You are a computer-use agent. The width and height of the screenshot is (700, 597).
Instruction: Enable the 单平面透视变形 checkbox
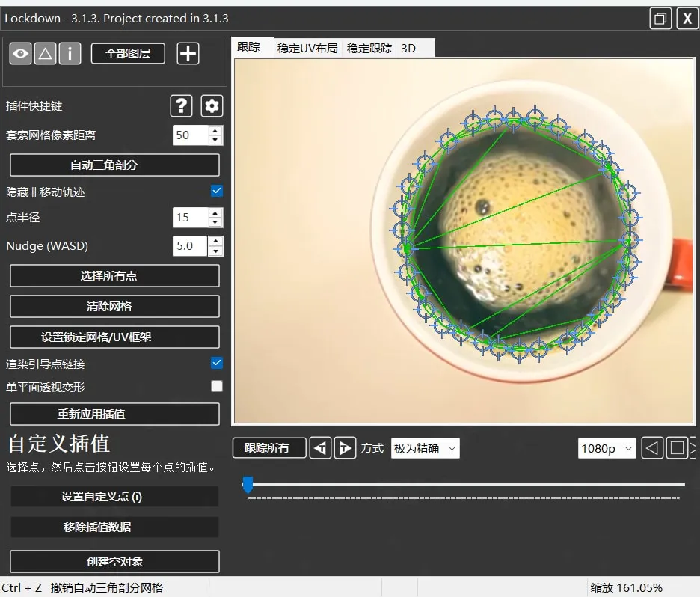tap(217, 387)
